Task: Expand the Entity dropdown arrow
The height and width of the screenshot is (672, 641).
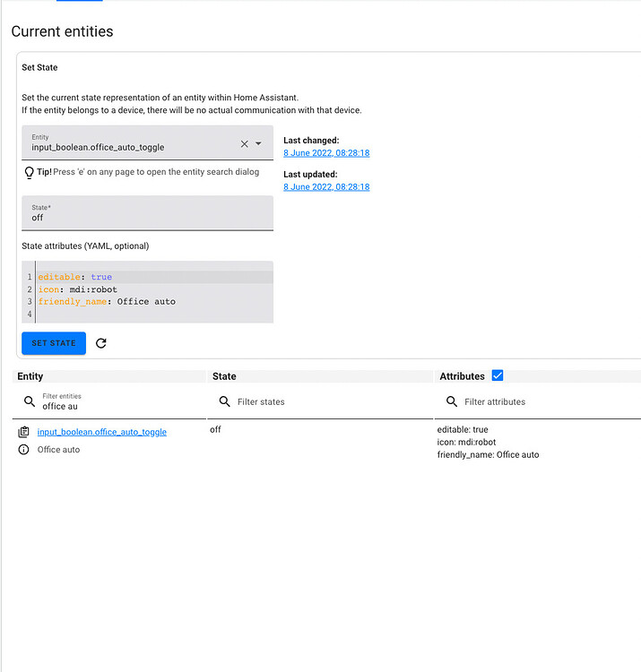Action: (259, 143)
